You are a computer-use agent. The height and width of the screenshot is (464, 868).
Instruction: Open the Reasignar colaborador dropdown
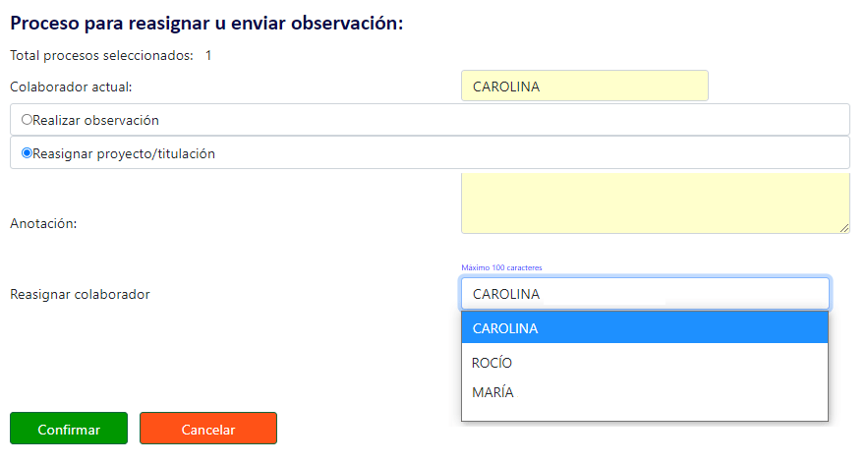tap(645, 294)
